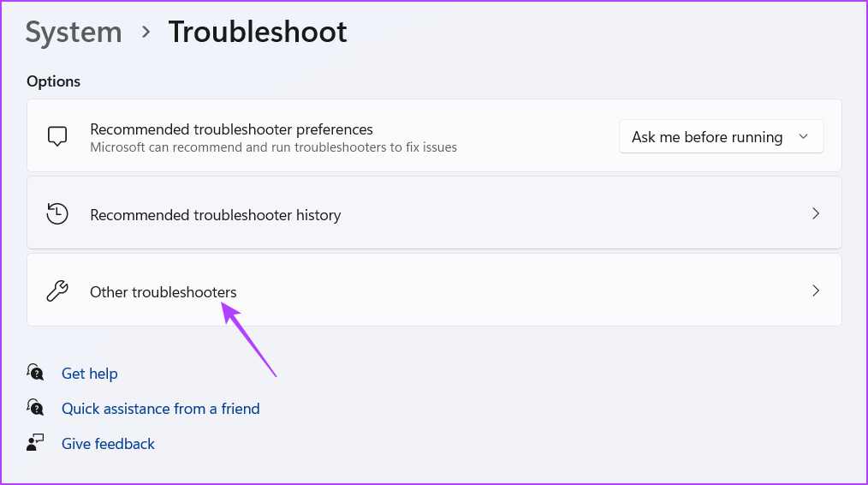
Task: Click the clock history icon
Action: (x=57, y=214)
